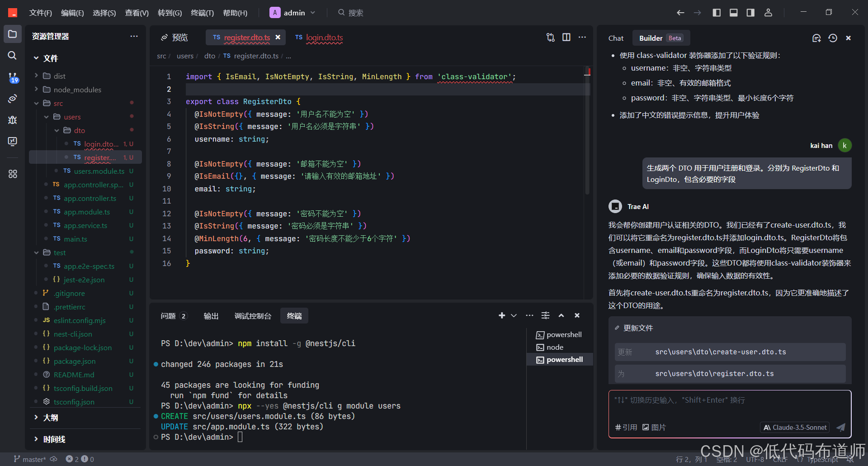
Task: Click the navigate back arrow
Action: [x=680, y=13]
